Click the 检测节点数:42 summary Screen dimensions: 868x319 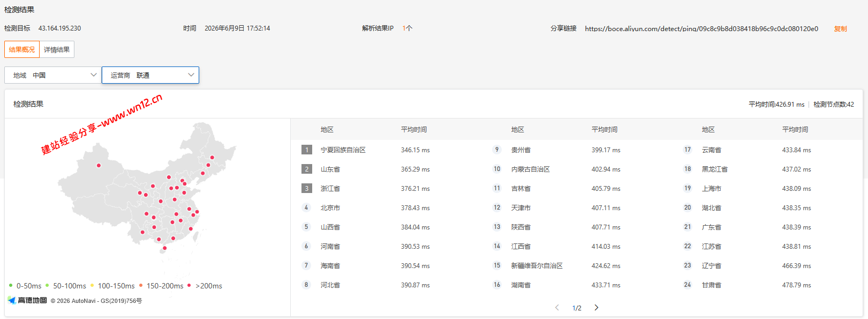pyautogui.click(x=834, y=105)
